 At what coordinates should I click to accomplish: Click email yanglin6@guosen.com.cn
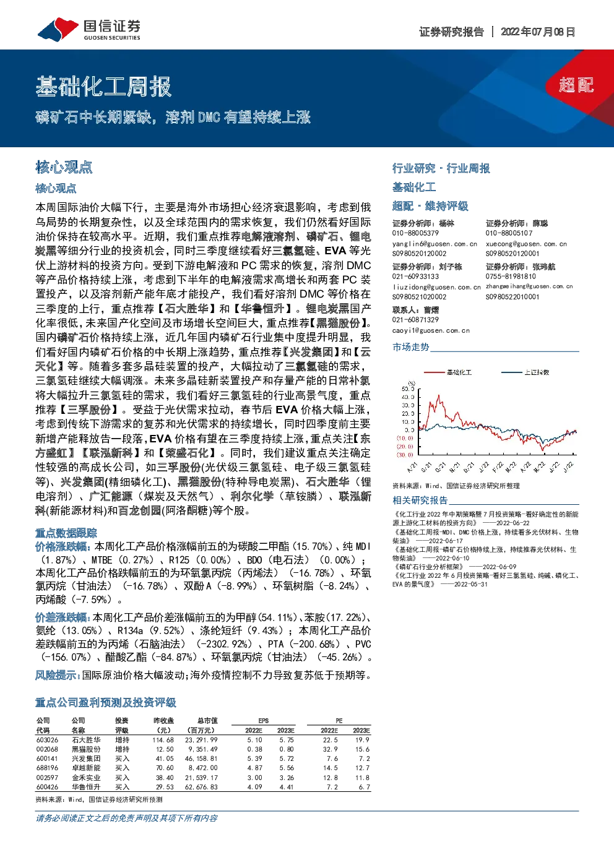pyautogui.click(x=435, y=244)
